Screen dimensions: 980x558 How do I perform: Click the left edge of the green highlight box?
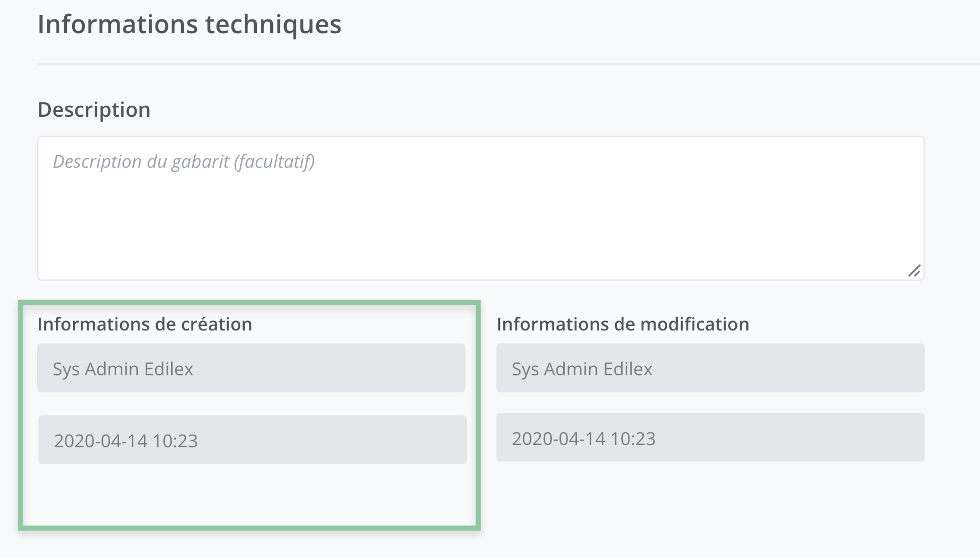point(21,415)
